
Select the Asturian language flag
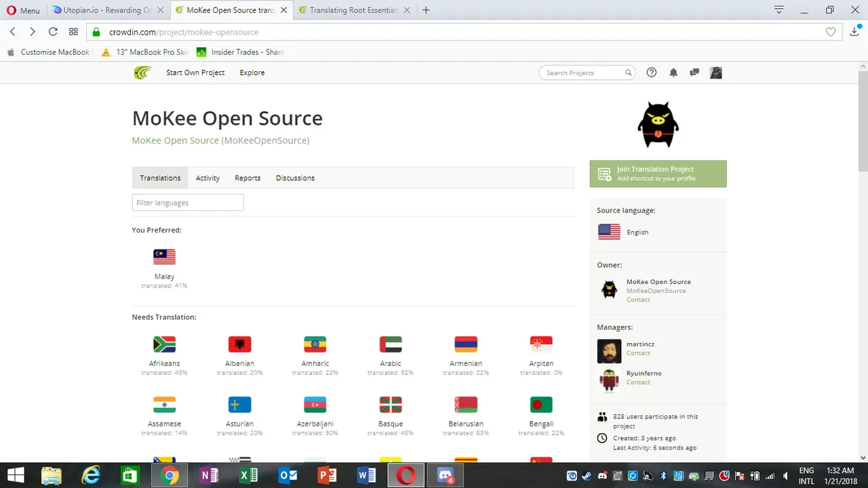(x=239, y=405)
